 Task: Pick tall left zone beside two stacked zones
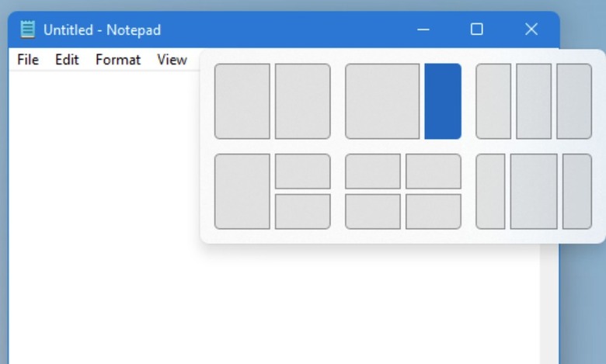[x=242, y=192]
